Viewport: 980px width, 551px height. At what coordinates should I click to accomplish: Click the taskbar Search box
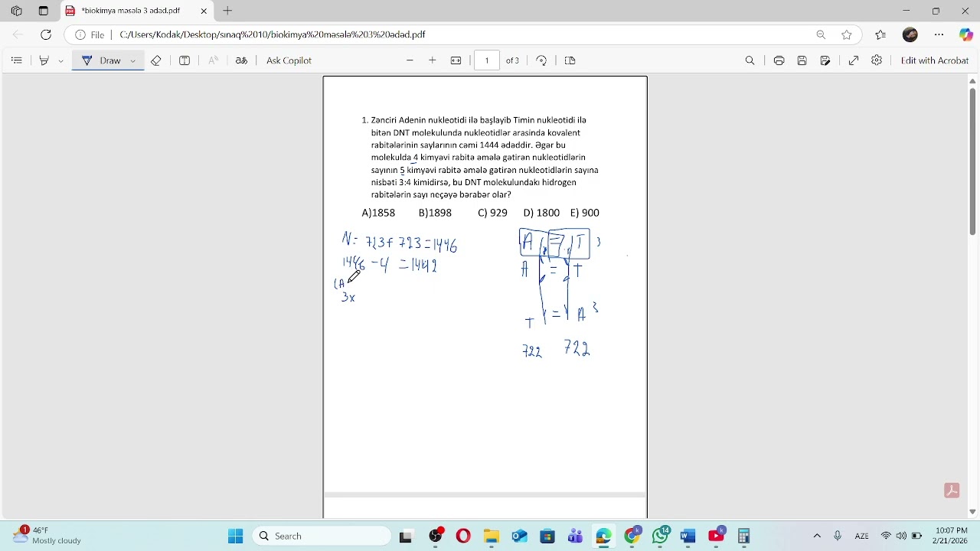coord(320,536)
